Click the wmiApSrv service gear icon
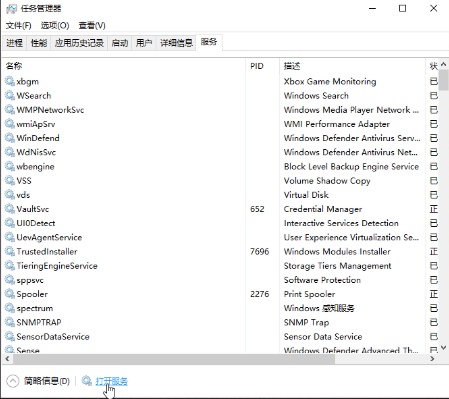This screenshot has height=399, width=449. (10, 124)
